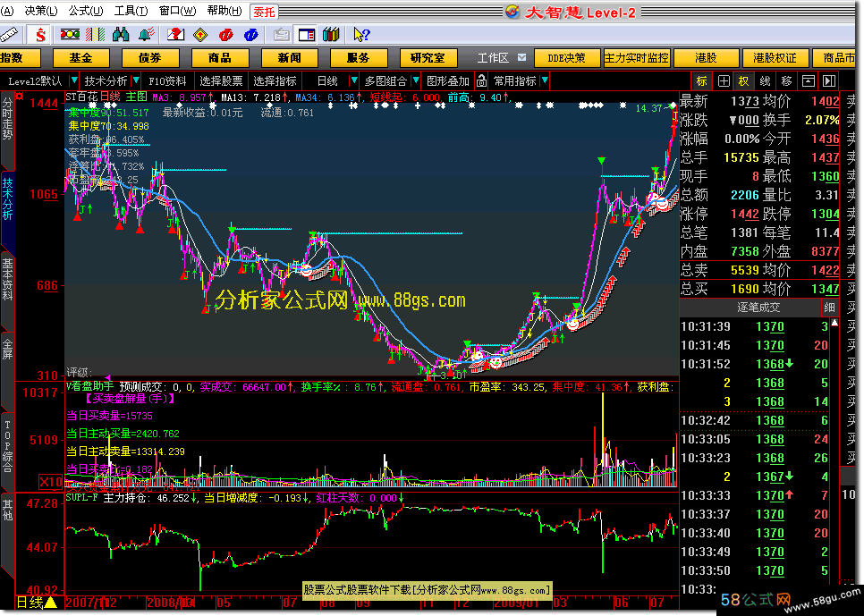864x616 pixels.
Task: Open the 帮助(H) menu
Action: point(224,11)
